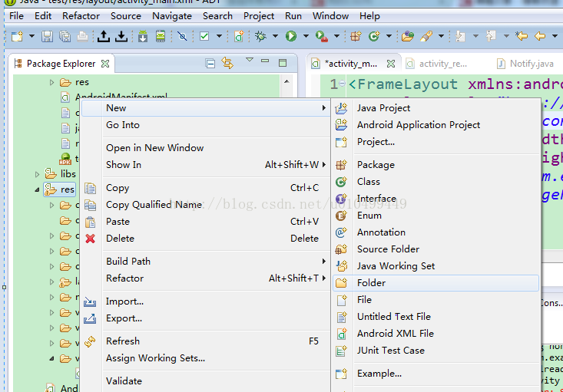Click the upload arrow toolbar icon
This screenshot has width=563, height=392.
[104, 36]
